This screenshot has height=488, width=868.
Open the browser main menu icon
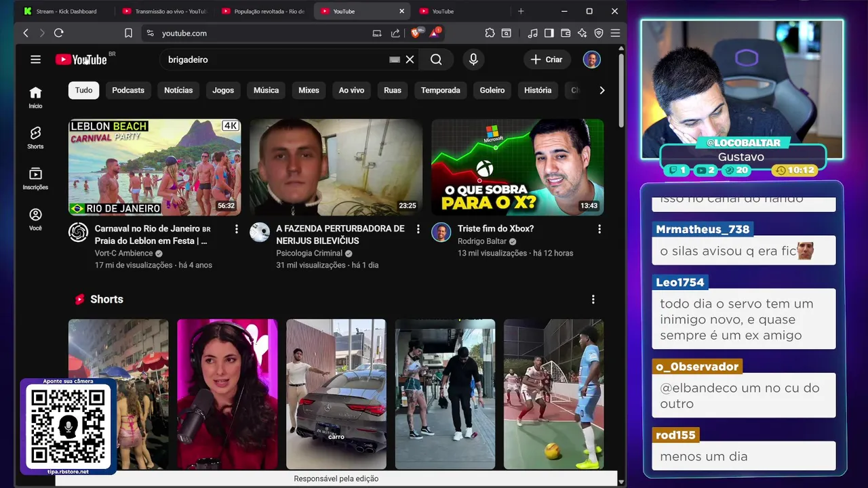615,33
